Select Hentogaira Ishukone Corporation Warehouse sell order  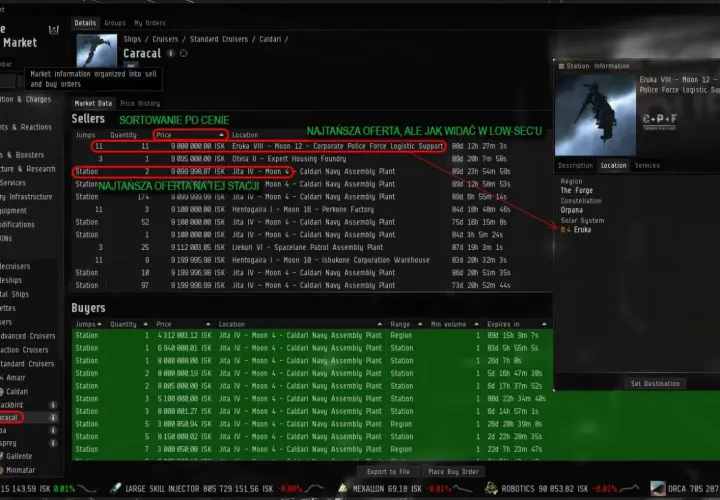point(312,260)
